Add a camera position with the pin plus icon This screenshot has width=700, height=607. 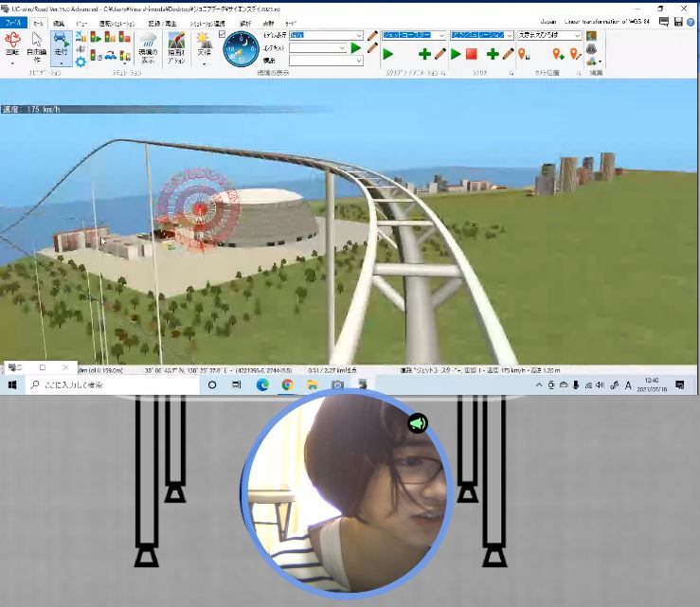tap(558, 55)
